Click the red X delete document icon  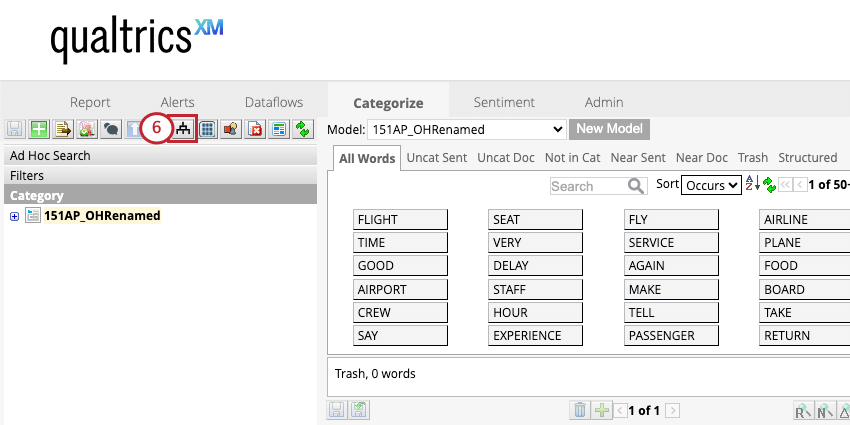[255, 129]
